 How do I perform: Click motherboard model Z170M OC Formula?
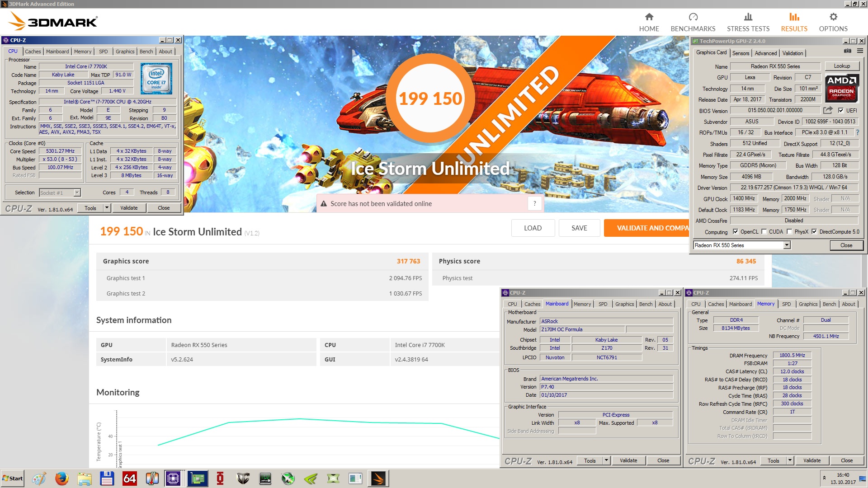point(582,329)
